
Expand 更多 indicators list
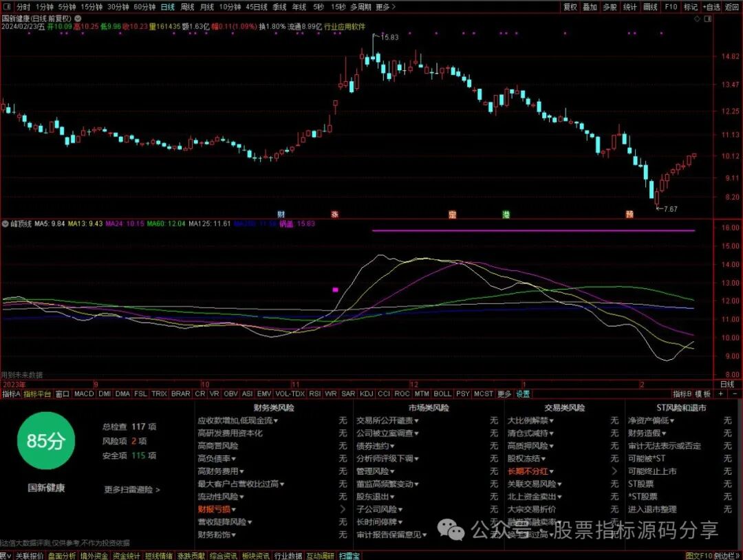point(504,394)
